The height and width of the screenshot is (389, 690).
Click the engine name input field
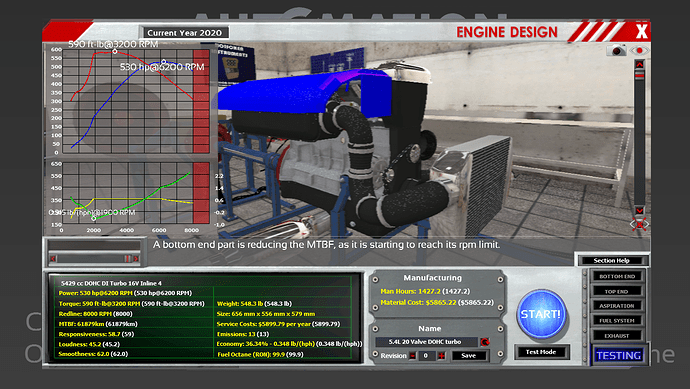[x=426, y=342]
